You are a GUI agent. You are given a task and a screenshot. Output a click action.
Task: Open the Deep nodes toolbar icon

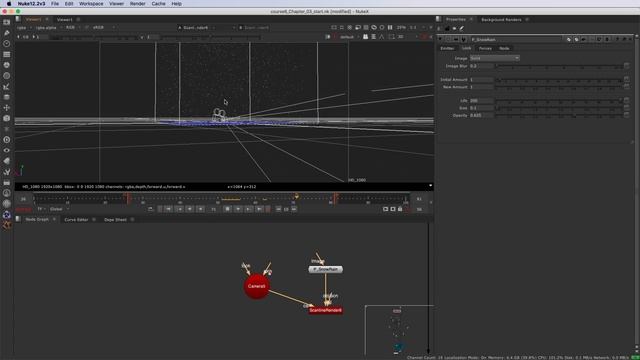tap(7, 140)
